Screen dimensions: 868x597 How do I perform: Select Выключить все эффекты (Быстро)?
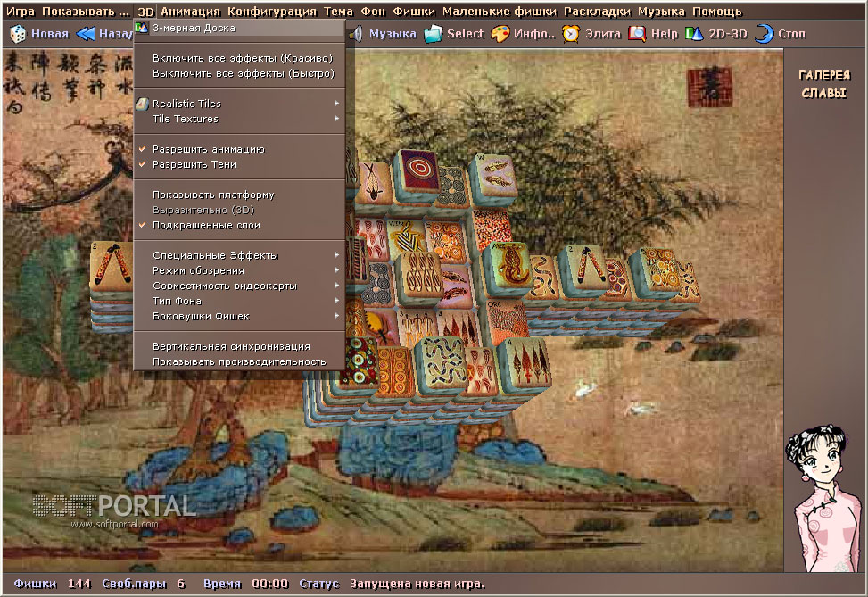[x=239, y=74]
